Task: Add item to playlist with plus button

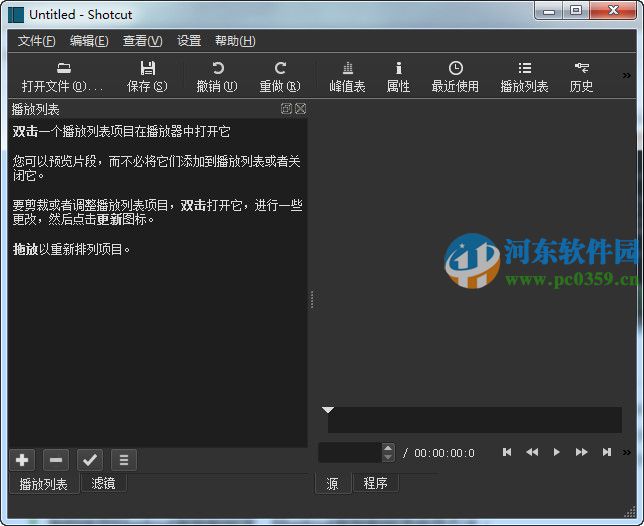Action: tap(22, 460)
